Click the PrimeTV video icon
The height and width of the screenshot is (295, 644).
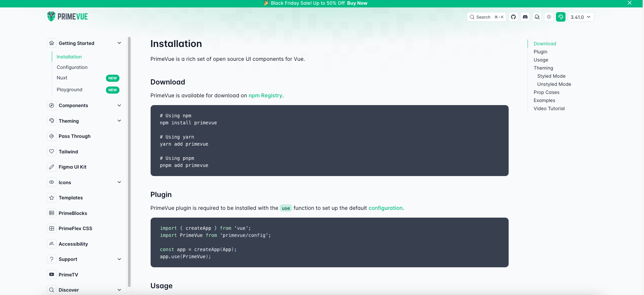tap(52, 274)
